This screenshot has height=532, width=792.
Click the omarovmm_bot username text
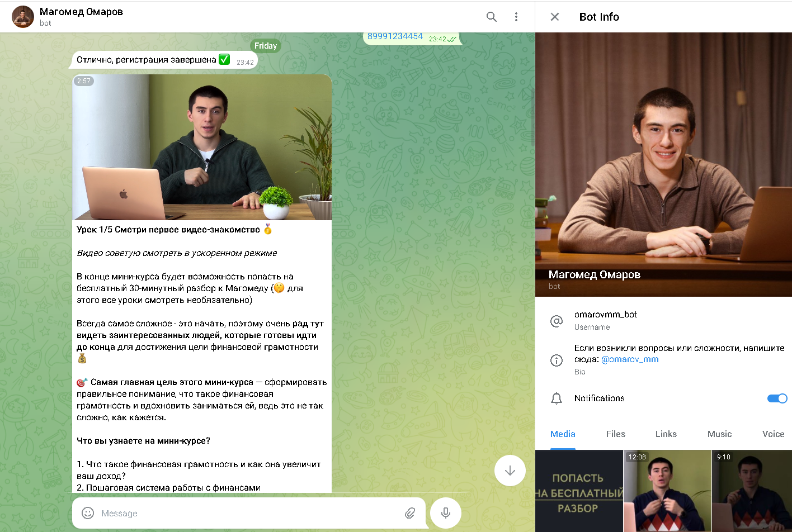[x=606, y=314]
